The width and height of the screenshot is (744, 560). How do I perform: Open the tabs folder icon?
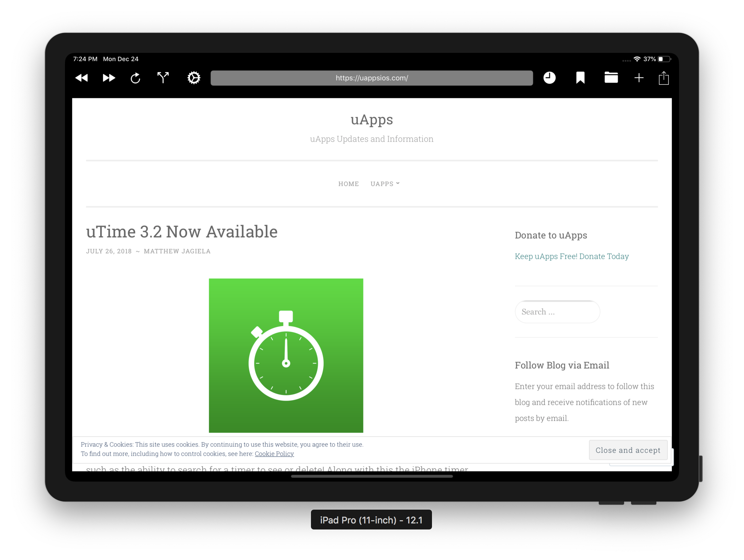[611, 78]
